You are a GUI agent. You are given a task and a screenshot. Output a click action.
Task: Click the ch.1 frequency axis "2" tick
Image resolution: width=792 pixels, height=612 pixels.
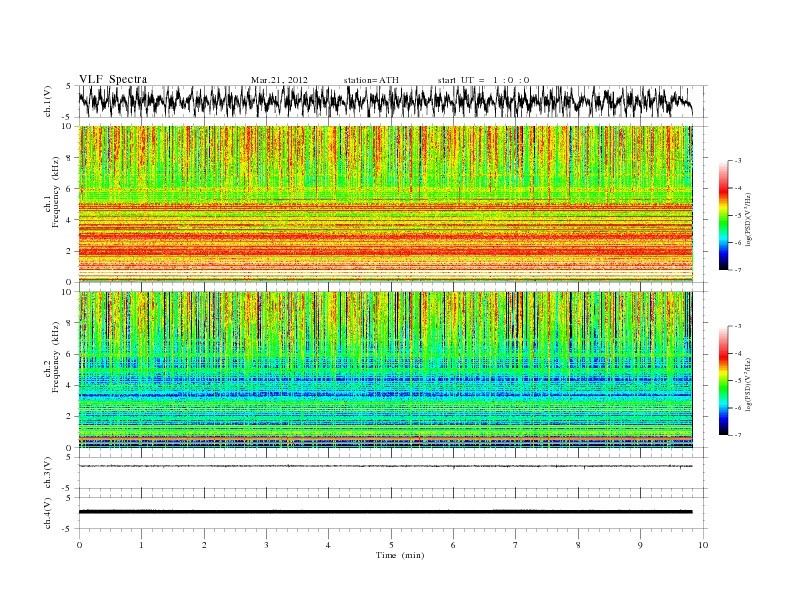pos(69,251)
